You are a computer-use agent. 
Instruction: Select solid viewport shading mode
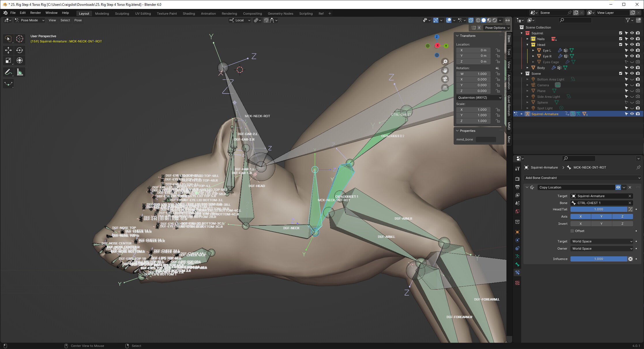pyautogui.click(x=484, y=20)
